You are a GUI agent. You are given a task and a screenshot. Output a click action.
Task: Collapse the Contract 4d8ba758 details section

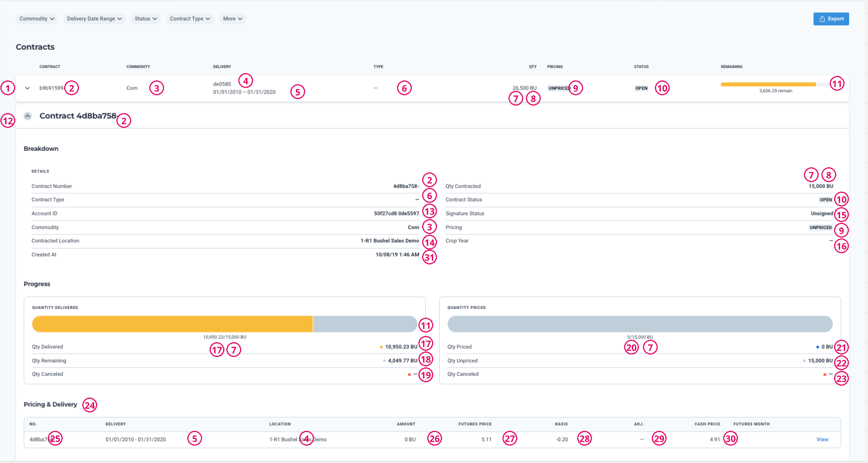point(27,116)
